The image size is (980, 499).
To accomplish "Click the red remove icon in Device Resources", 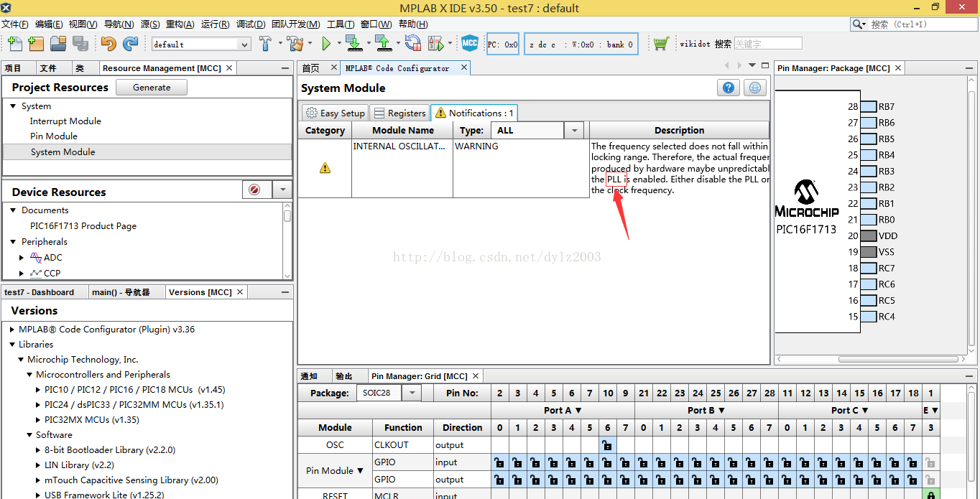I will (x=254, y=190).
